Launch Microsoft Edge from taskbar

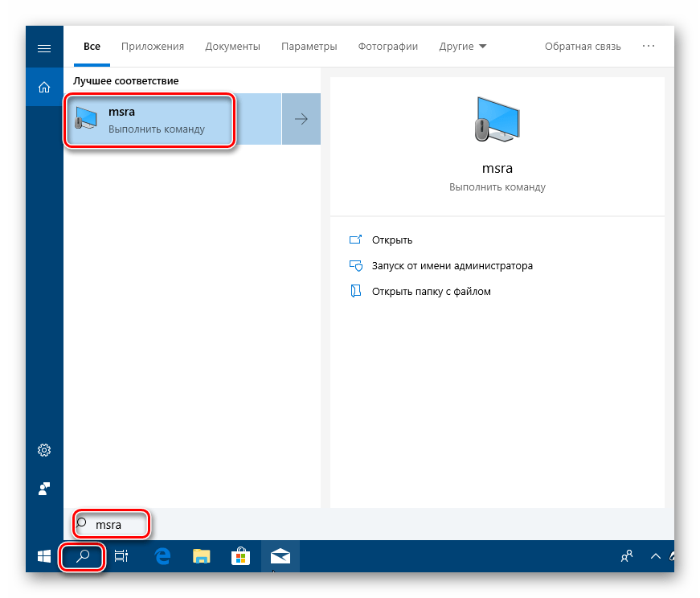pyautogui.click(x=162, y=556)
